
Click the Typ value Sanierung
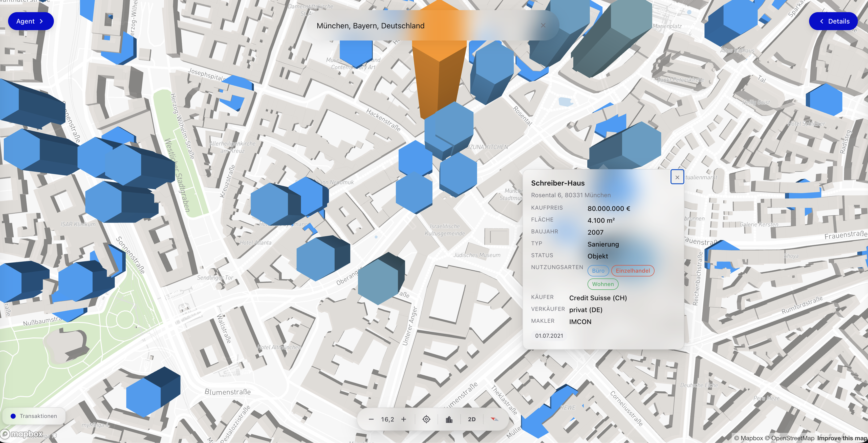[603, 244]
